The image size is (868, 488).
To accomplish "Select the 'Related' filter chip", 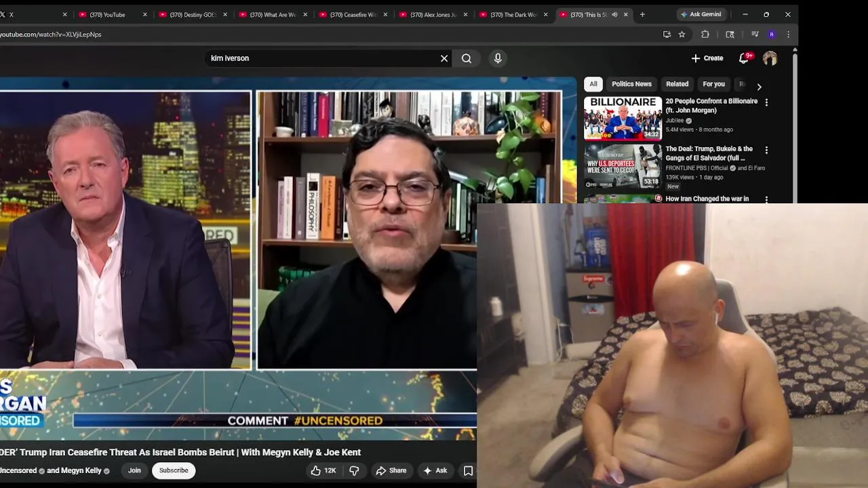I will [x=677, y=84].
